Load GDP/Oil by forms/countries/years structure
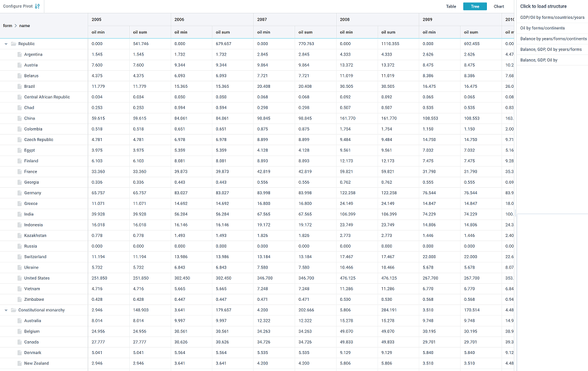 coord(552,18)
